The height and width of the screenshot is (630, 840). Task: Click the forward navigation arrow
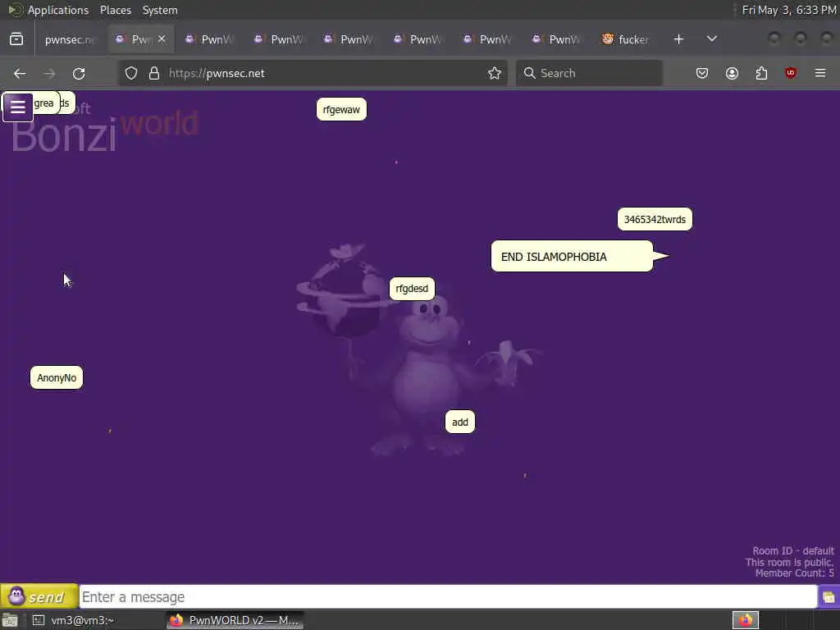49,73
